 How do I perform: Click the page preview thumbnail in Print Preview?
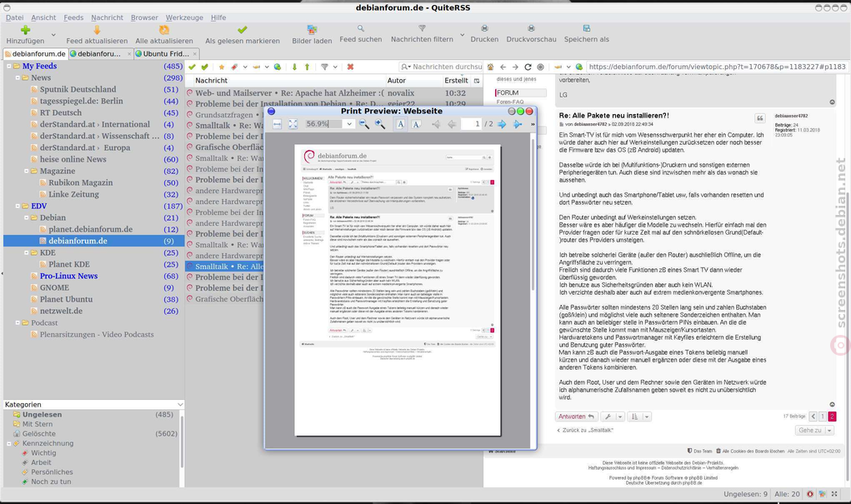coord(398,291)
